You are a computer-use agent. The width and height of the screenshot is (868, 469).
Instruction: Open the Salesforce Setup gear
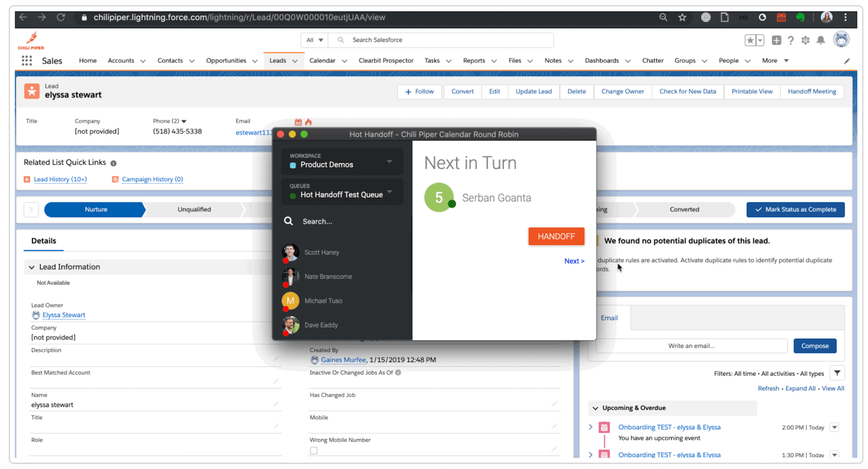click(806, 40)
